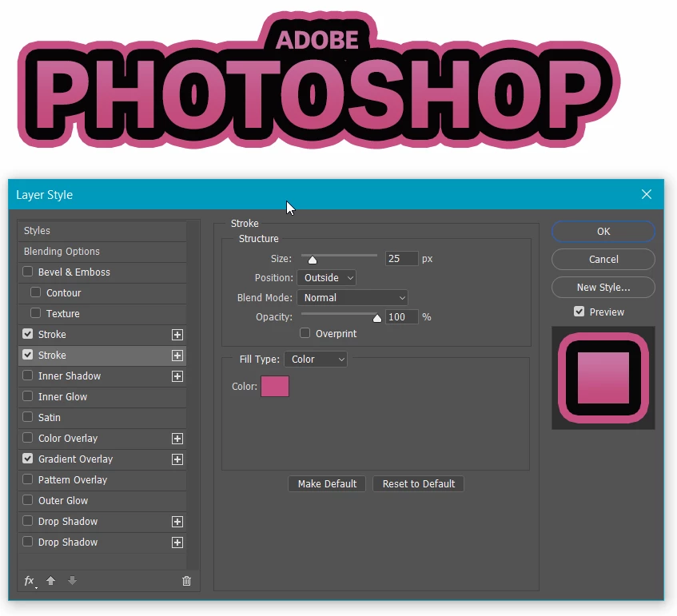The image size is (677, 616).
Task: Enable the Inner Shadow checkbox
Action: pyautogui.click(x=28, y=376)
